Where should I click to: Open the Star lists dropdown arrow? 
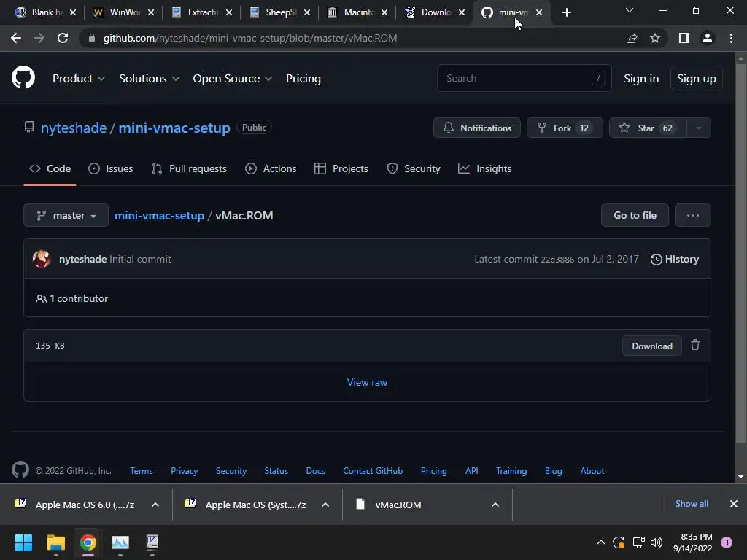699,128
